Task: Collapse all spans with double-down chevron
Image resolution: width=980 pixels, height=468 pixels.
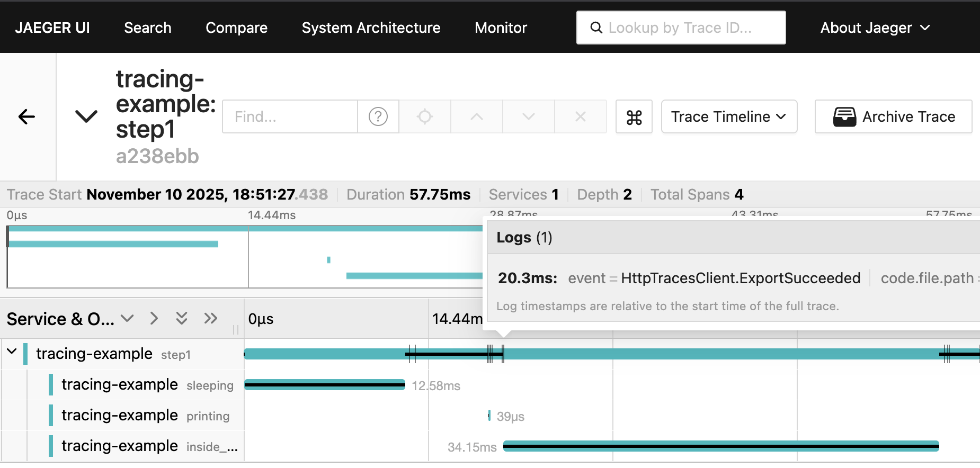Action: coord(182,318)
